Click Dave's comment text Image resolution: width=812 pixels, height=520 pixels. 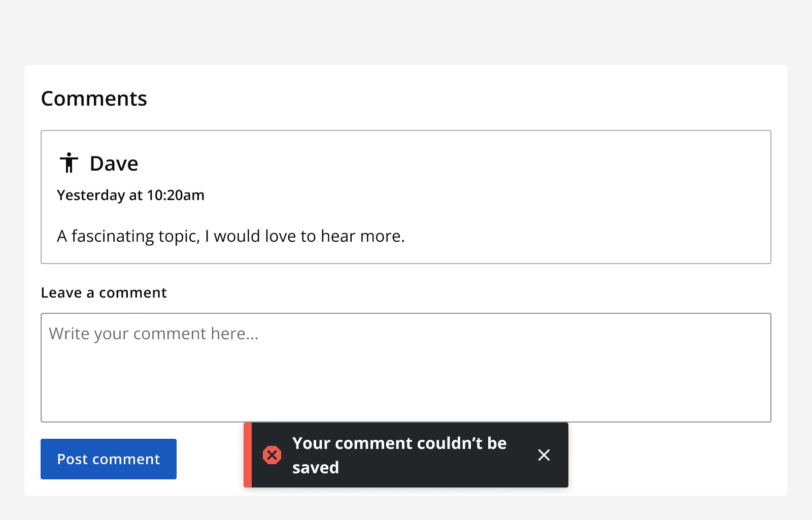(x=231, y=236)
